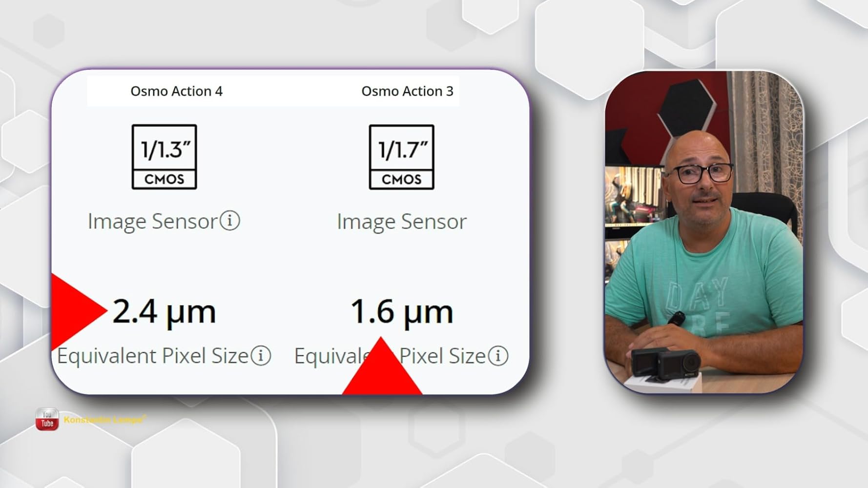The height and width of the screenshot is (488, 868).
Task: Click the left Equivalent Pixel Size text
Action: tap(153, 356)
